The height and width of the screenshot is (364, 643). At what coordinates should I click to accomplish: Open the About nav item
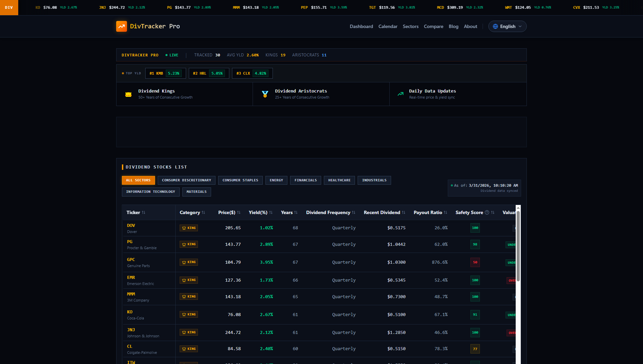click(x=470, y=26)
